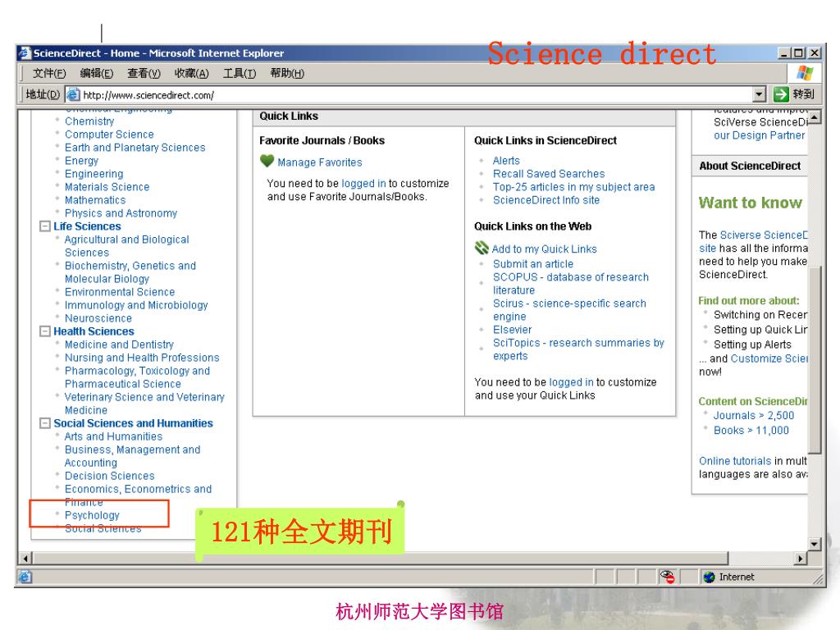
Task: Click 'logged in' link under Favorite Journals
Action: tap(363, 183)
